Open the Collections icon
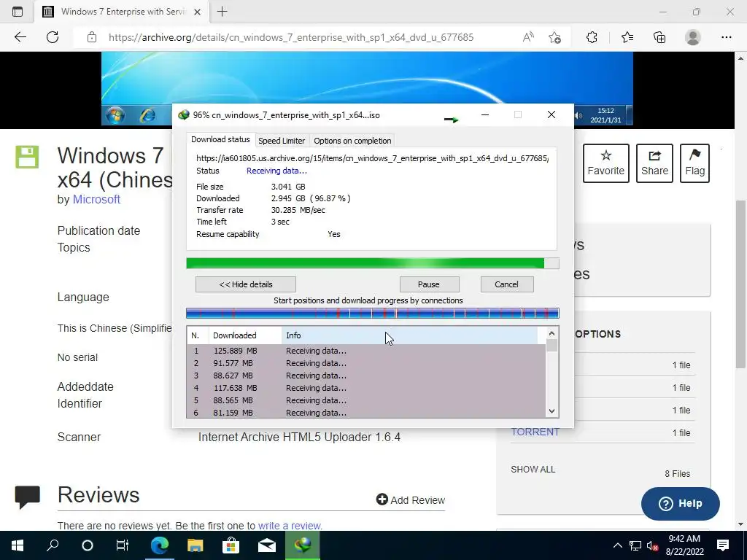 click(659, 37)
